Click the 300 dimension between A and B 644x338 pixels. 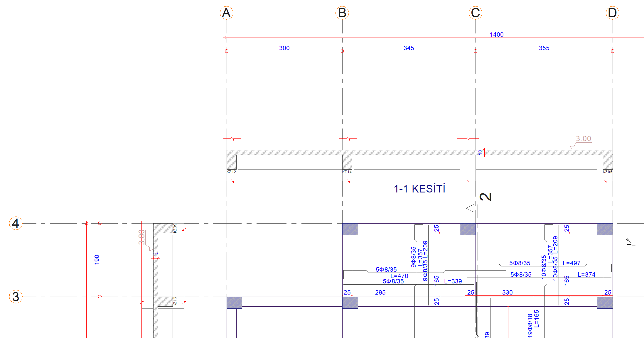(284, 48)
